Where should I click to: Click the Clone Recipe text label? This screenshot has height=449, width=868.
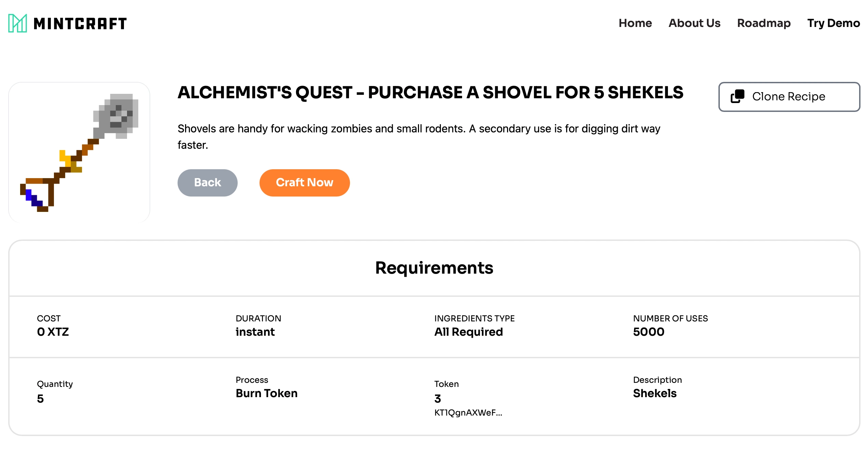(788, 97)
